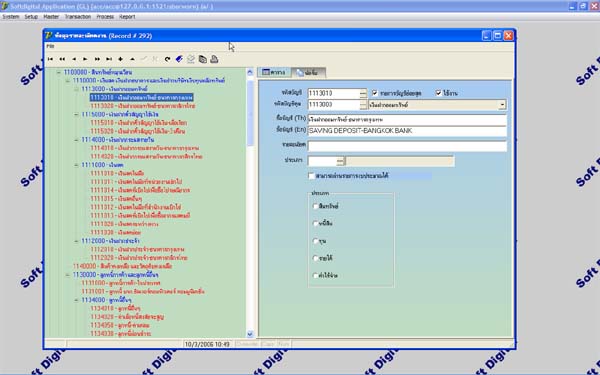Select account 1131001 in the tree
Viewport: 600px width, 375px height.
tap(143, 292)
